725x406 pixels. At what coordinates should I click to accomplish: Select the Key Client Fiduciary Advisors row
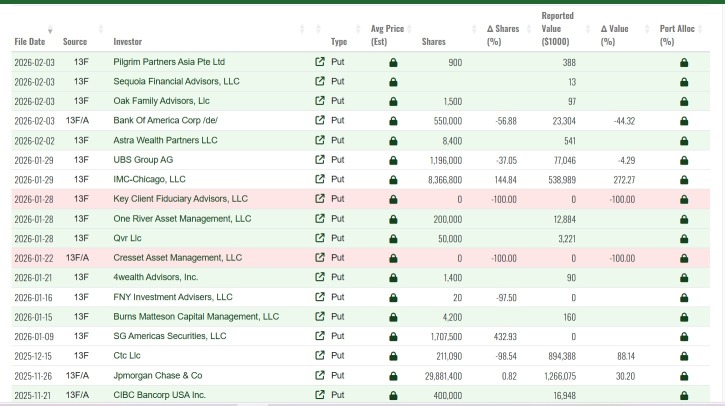tap(361, 199)
